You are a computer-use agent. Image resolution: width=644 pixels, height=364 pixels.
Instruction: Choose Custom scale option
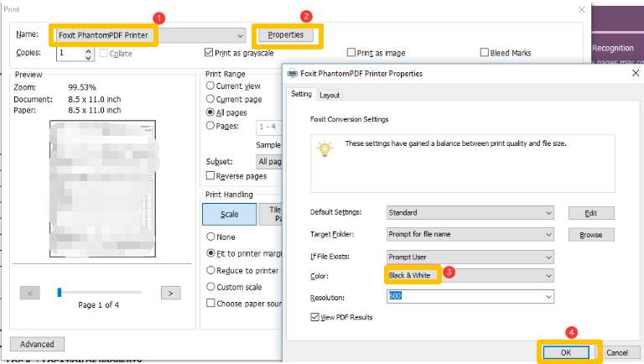click(x=210, y=287)
